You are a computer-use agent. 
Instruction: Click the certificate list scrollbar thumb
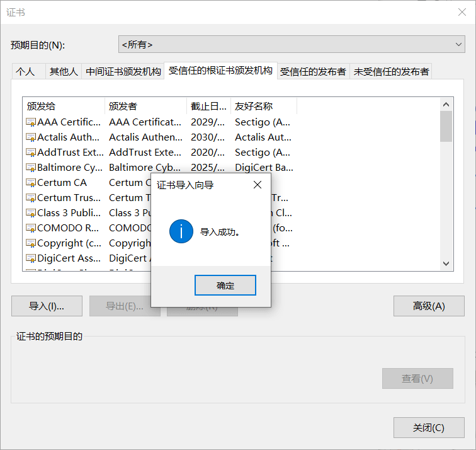point(446,127)
